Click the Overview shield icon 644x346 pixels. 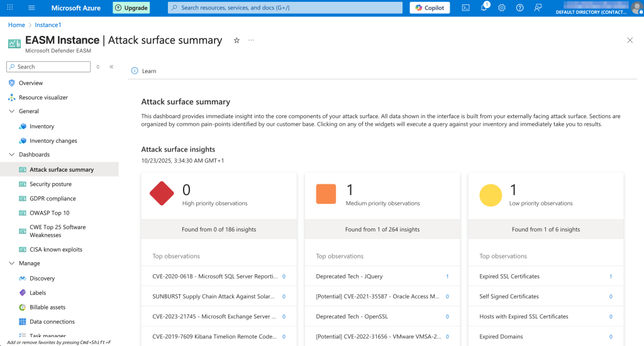(11, 83)
